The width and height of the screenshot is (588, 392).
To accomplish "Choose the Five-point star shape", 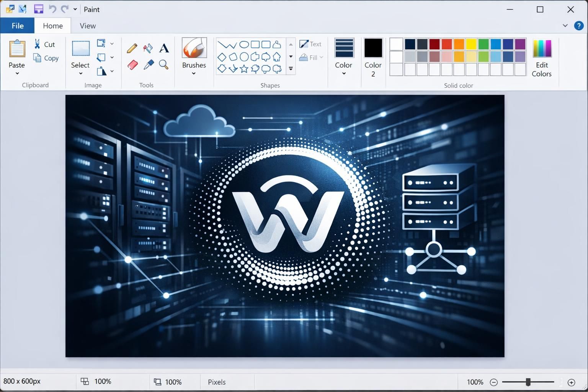I will click(x=244, y=69).
